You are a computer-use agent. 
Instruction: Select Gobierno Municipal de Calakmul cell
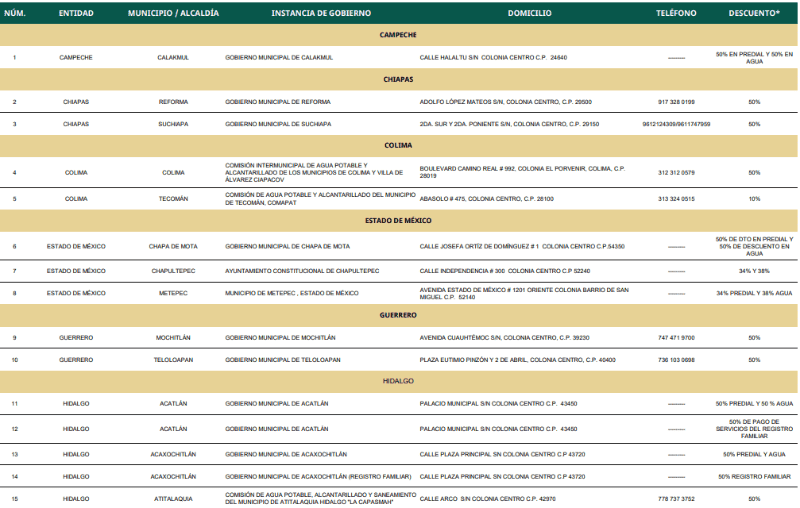(x=279, y=58)
